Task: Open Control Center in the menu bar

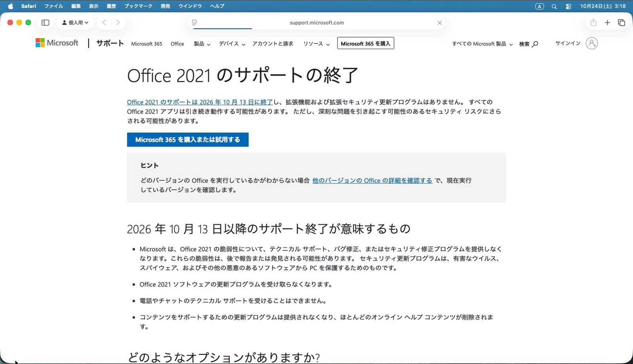Action: (569, 6)
